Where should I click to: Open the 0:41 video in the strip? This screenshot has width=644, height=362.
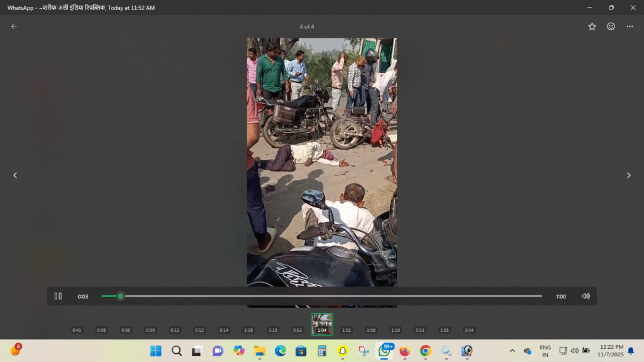click(77, 330)
